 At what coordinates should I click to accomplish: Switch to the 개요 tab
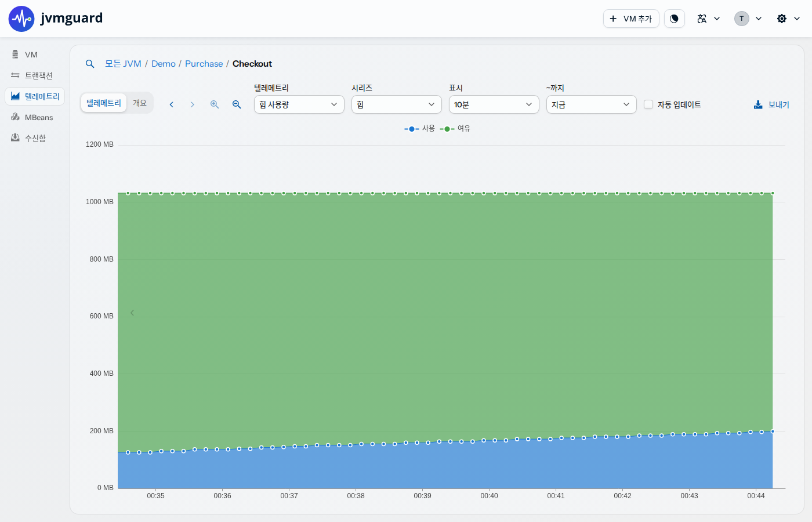pos(140,103)
